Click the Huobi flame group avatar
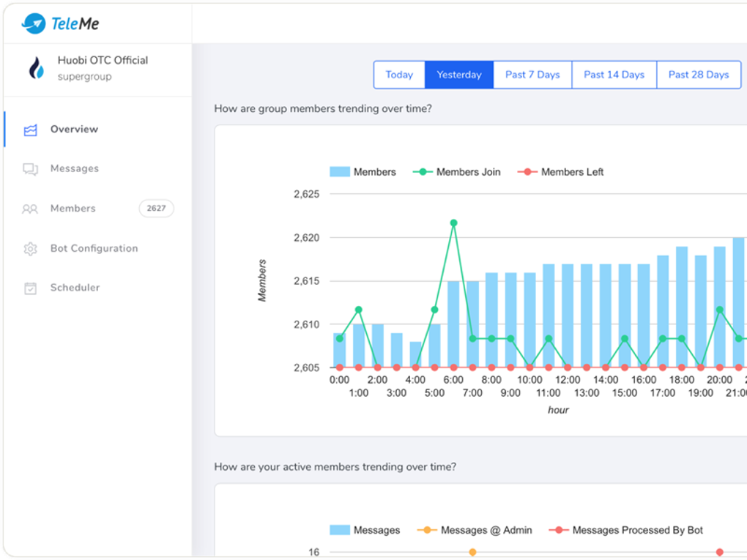747x560 pixels. pos(37,68)
